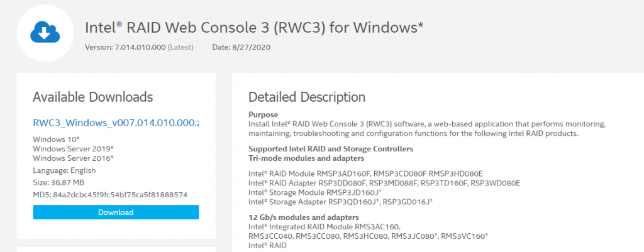Click the Intel RAID Web Console 3 title

[x=254, y=28]
